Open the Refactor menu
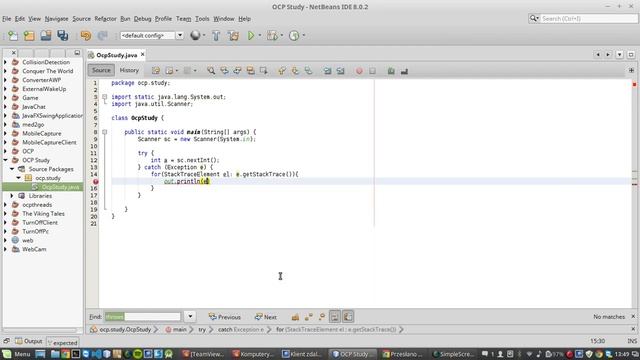This screenshot has height=360, width=640. pos(105,19)
